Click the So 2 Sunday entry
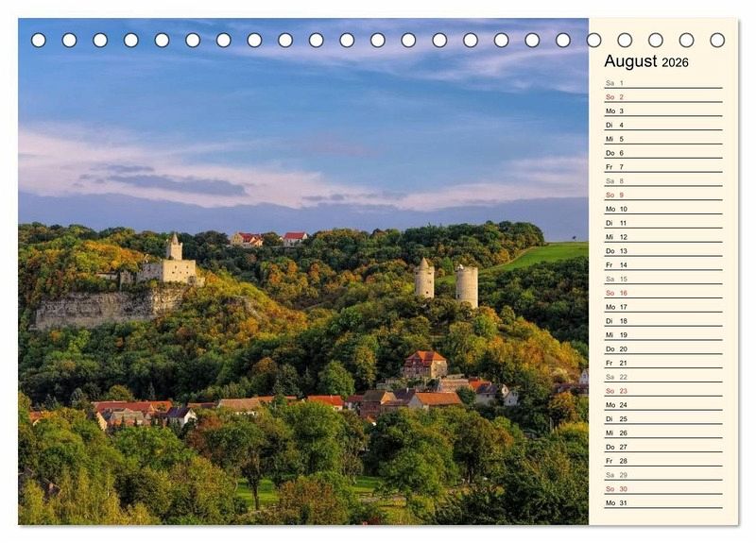 [662, 97]
